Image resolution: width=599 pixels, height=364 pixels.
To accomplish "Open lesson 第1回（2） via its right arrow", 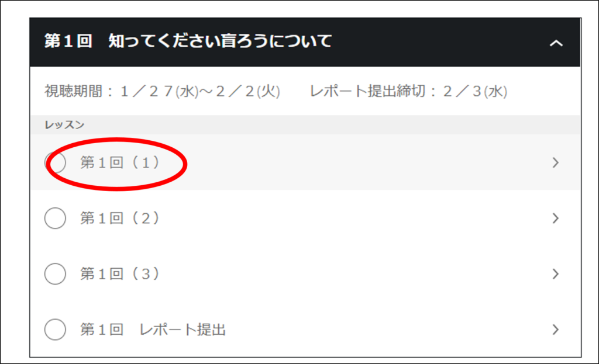I will coord(556,219).
